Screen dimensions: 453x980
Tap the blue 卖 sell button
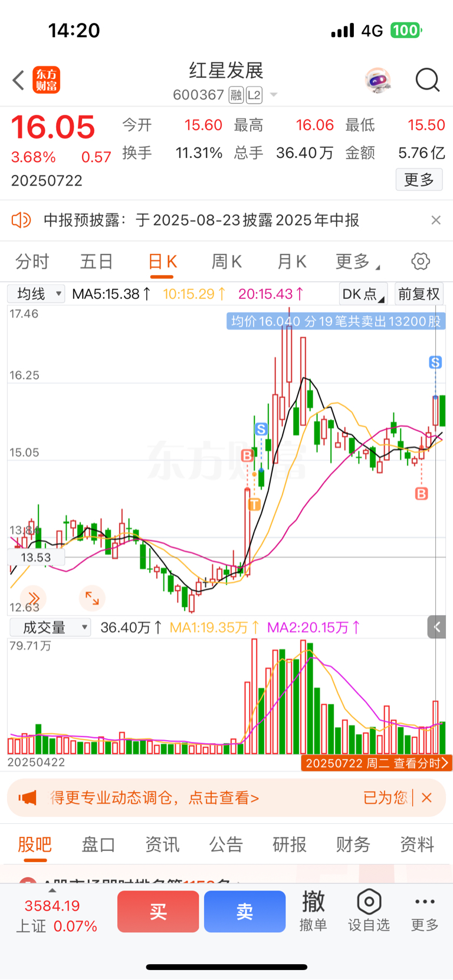pyautogui.click(x=245, y=912)
